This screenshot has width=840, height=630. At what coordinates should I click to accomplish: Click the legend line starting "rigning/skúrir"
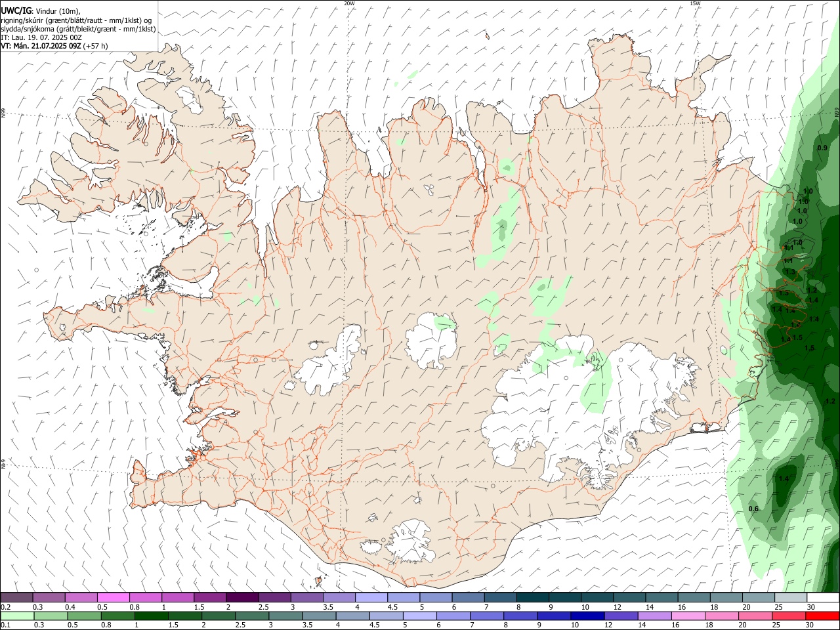[x=76, y=20]
